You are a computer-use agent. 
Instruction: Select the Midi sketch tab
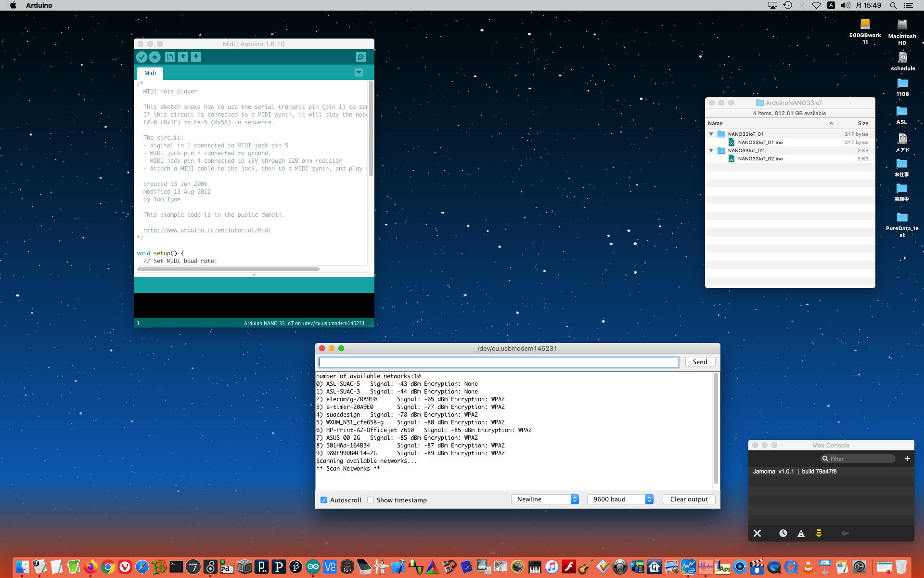pos(150,73)
